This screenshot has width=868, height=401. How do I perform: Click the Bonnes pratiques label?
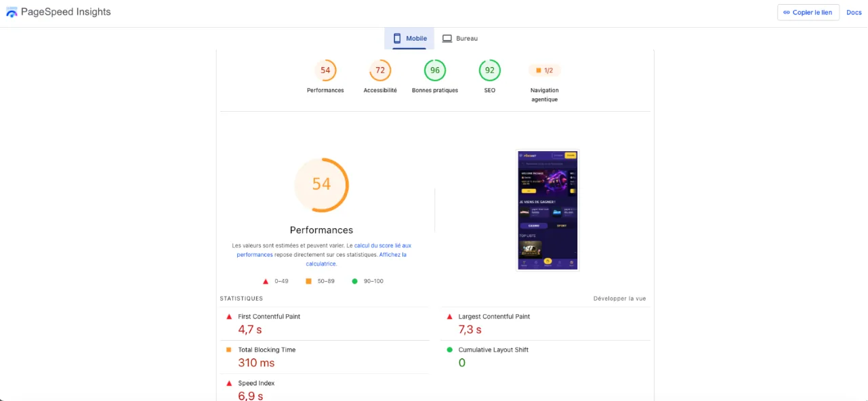click(435, 90)
